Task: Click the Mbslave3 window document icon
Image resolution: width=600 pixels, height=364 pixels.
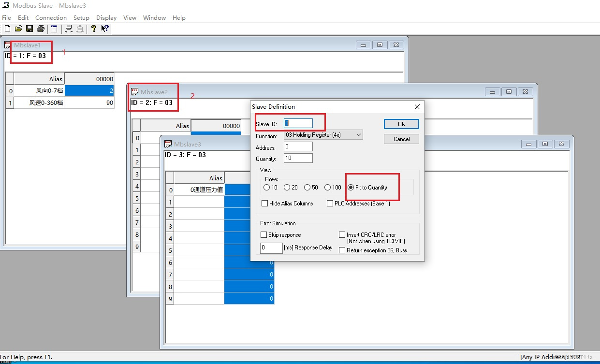Action: point(168,144)
